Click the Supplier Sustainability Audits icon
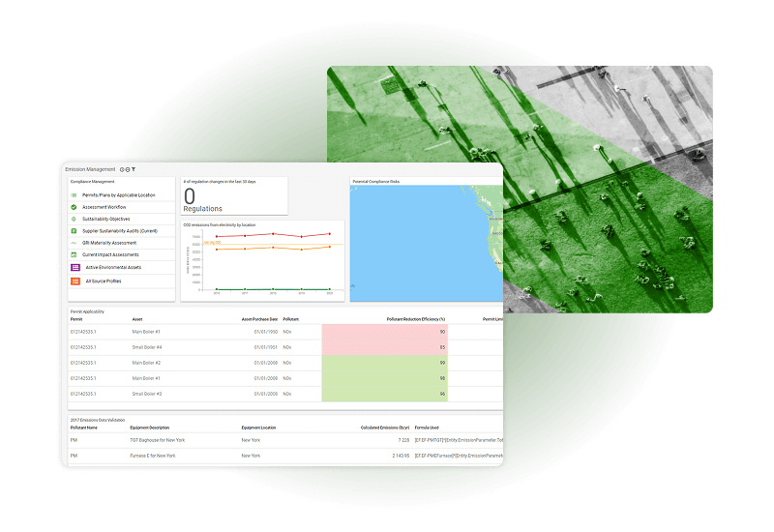 (74, 231)
